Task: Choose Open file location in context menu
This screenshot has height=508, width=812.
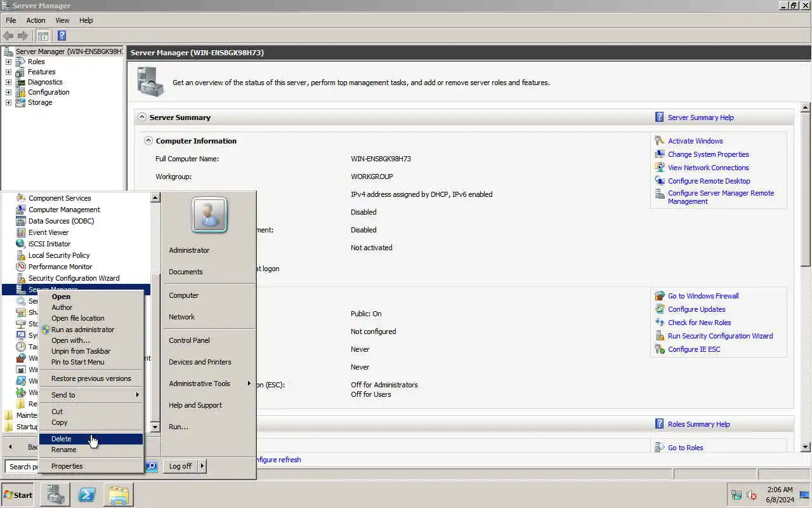Action: point(91,318)
